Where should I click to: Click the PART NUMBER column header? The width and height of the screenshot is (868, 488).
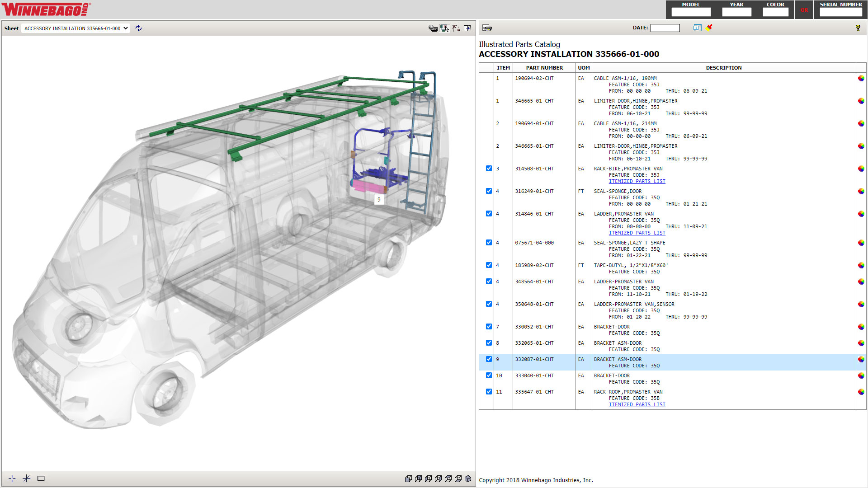tap(544, 68)
